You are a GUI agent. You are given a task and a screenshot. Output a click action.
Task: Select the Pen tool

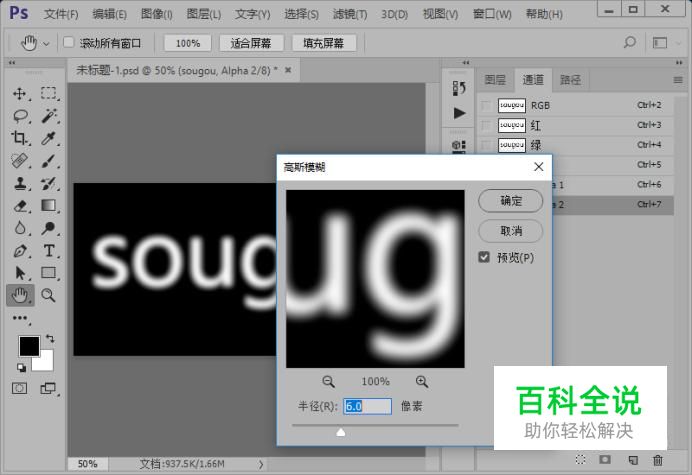pos(19,250)
